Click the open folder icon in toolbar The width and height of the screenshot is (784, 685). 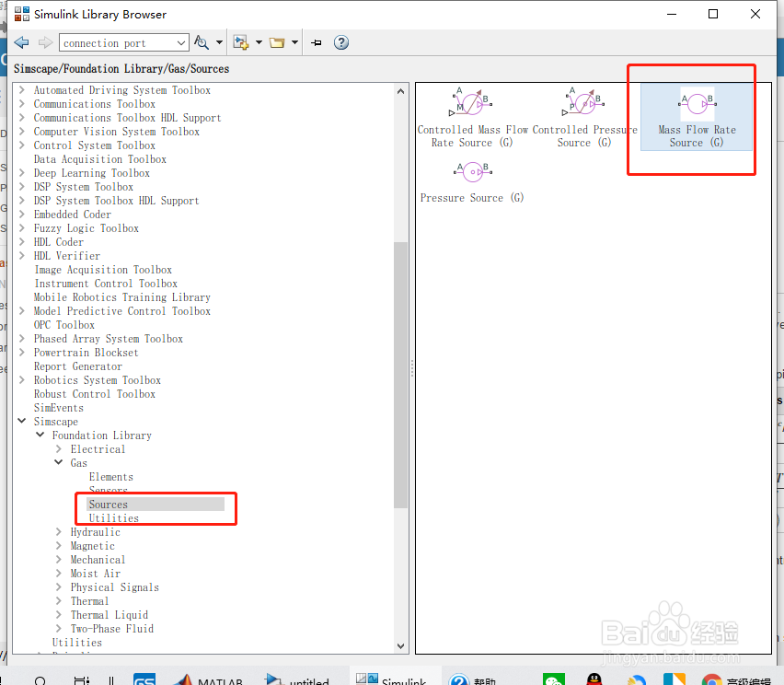point(277,42)
